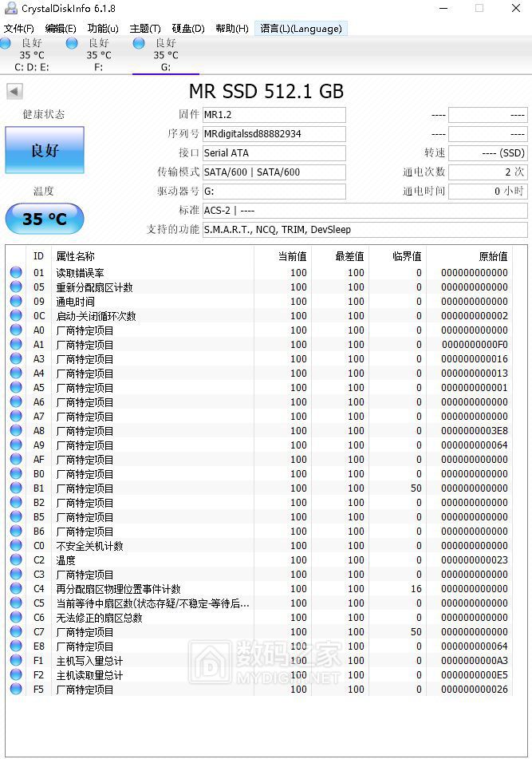Open the 硬盘(D) menu
Viewport: 532px width, 759px height.
coord(187,29)
